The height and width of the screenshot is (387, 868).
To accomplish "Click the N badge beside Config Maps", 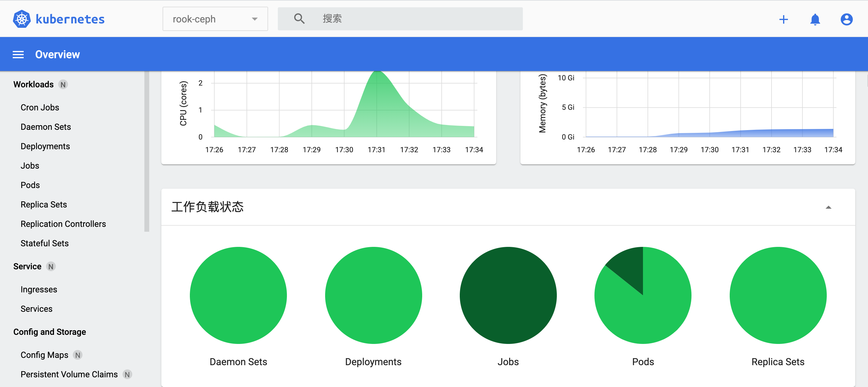I will coord(78,355).
